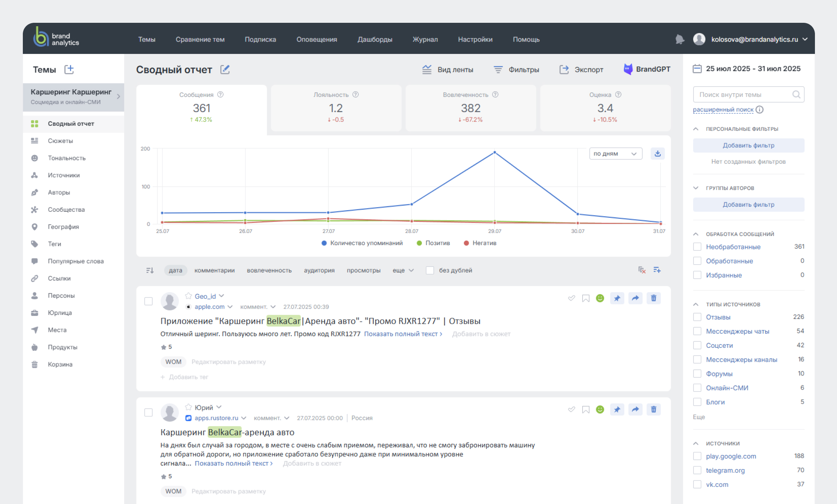Check the Избранные filter

(697, 275)
